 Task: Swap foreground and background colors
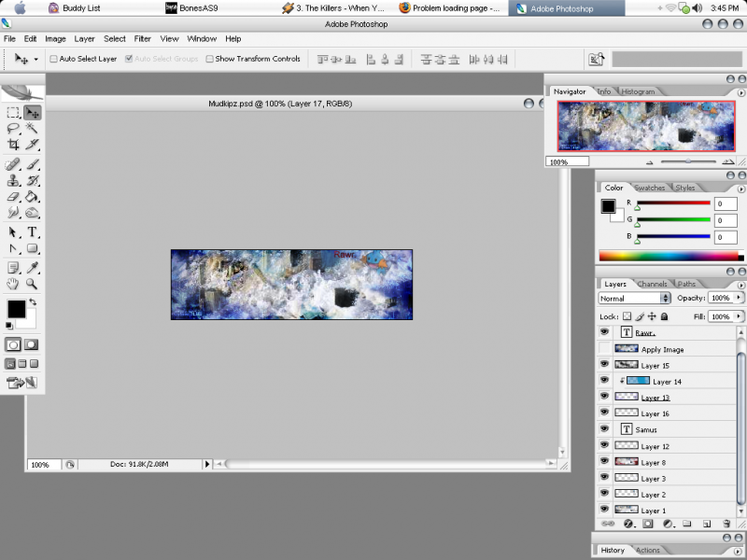(x=33, y=301)
